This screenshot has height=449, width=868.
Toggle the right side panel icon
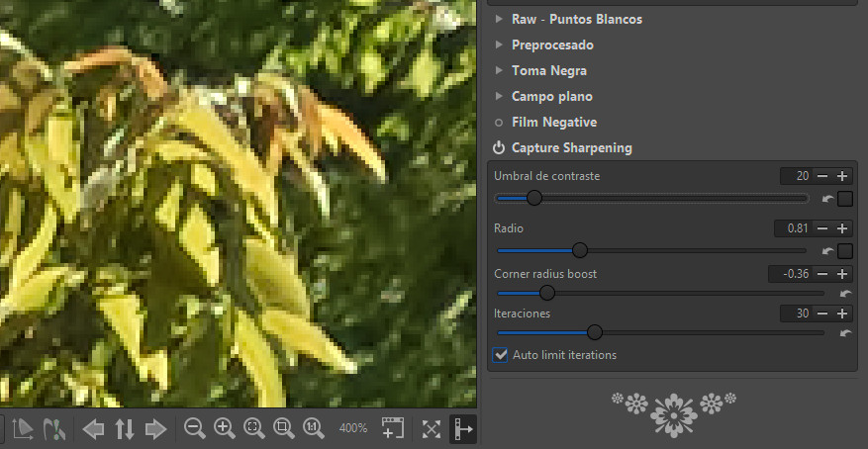pyautogui.click(x=463, y=428)
